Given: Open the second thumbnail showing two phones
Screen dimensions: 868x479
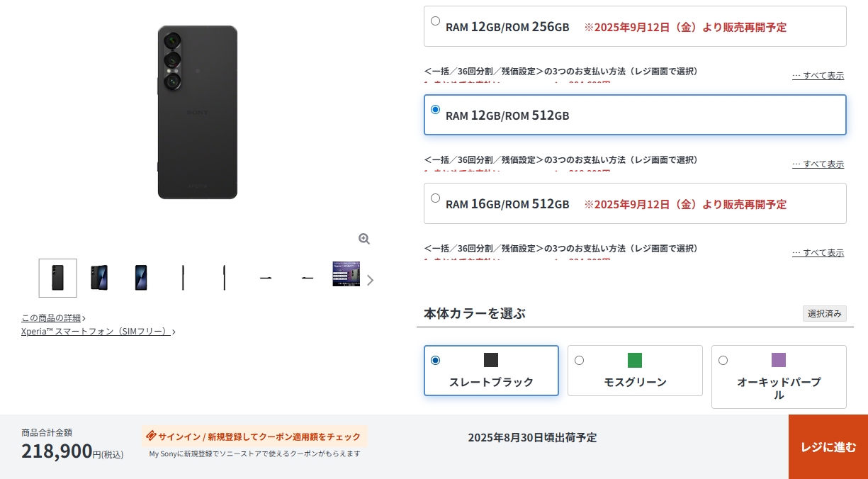Looking at the screenshot, I should (x=99, y=278).
